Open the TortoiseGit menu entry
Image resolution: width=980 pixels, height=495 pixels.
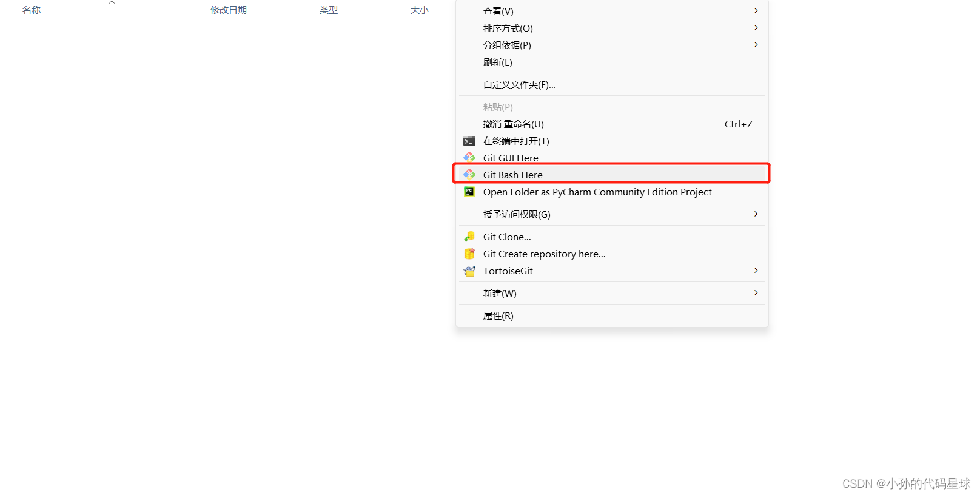612,271
